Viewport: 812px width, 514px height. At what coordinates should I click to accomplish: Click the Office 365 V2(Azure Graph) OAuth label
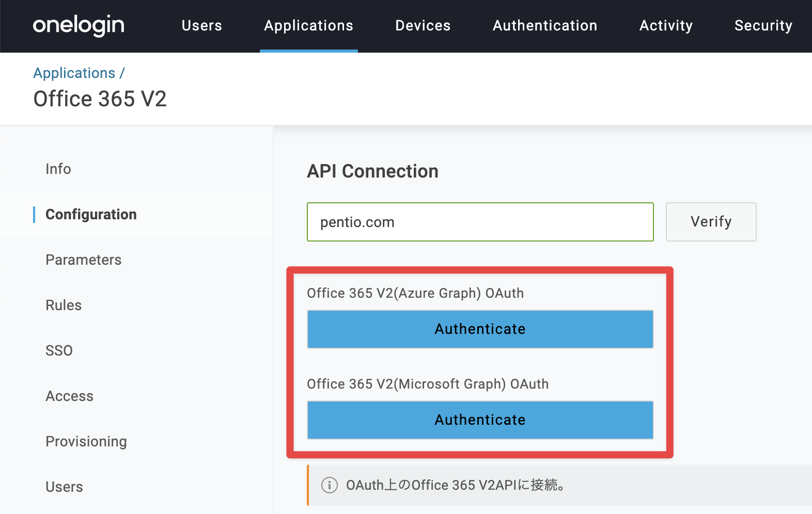point(415,293)
